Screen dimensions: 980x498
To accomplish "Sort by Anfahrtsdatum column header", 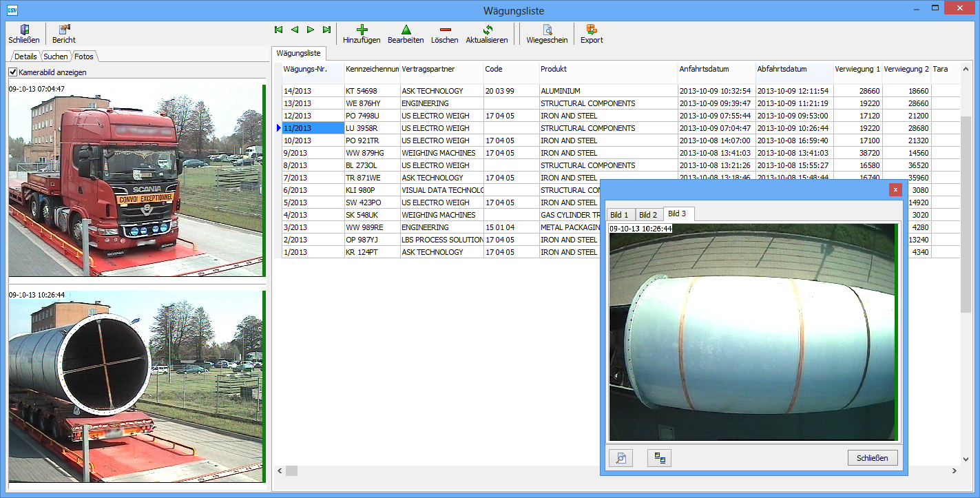I will [704, 69].
